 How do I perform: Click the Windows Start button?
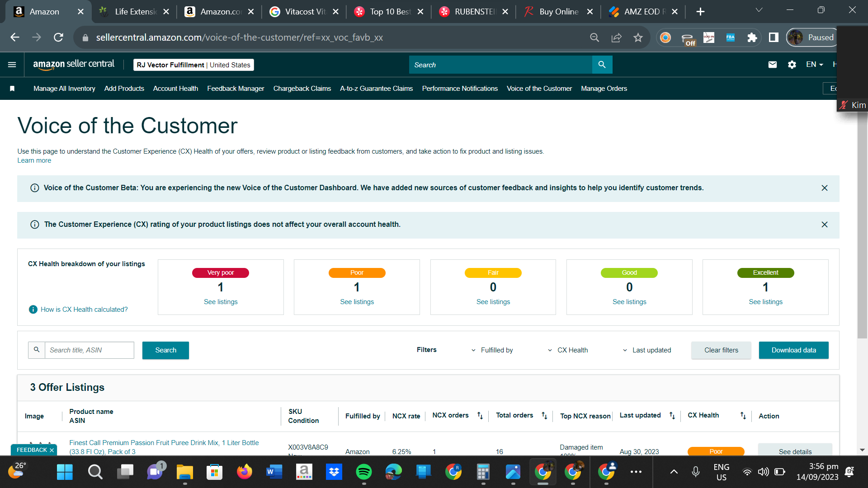(65, 472)
